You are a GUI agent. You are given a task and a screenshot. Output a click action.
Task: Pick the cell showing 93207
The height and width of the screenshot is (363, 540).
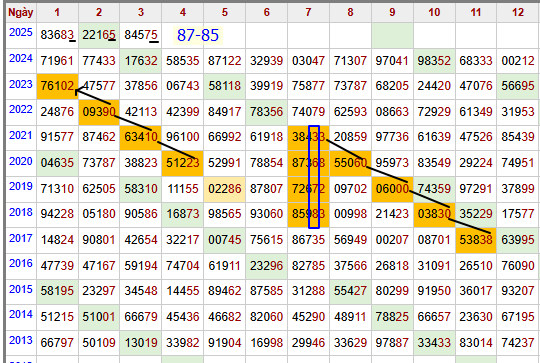[518, 291]
